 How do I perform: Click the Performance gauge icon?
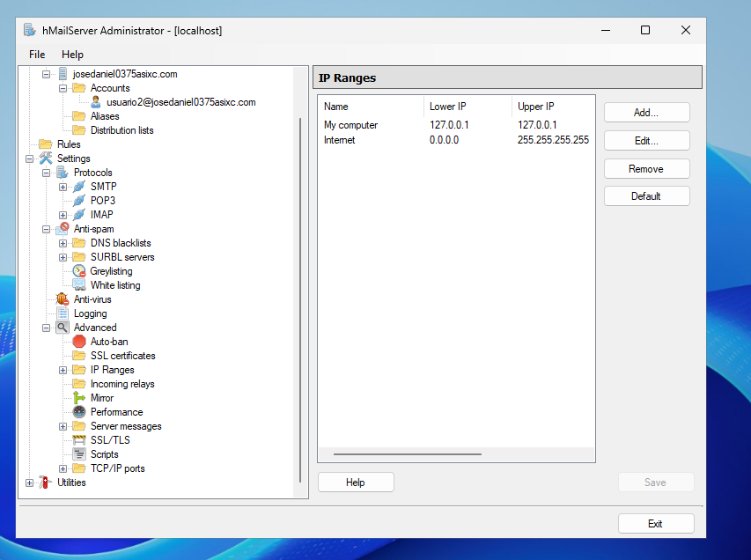(x=79, y=412)
